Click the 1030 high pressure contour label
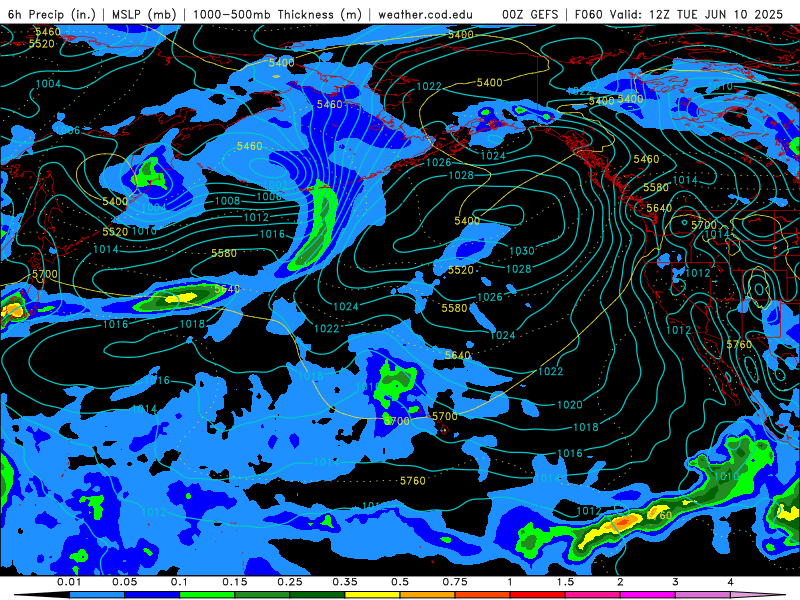This screenshot has width=800, height=600. [522, 251]
